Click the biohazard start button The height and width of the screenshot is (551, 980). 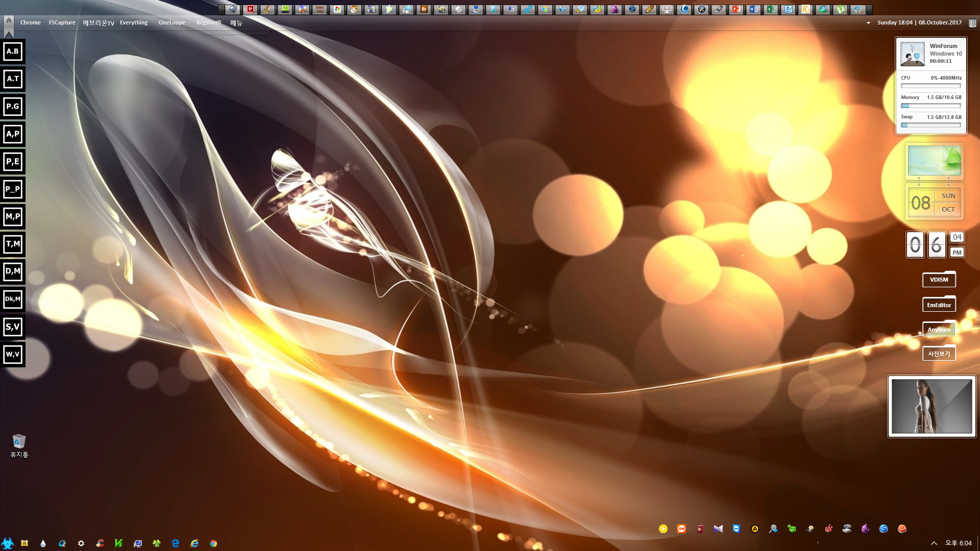(x=7, y=543)
